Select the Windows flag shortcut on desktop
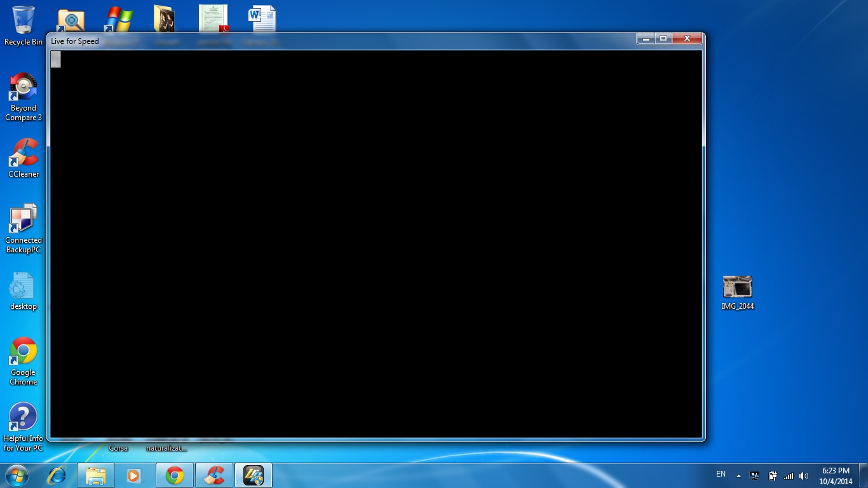Viewport: 868px width, 488px height. tap(119, 20)
